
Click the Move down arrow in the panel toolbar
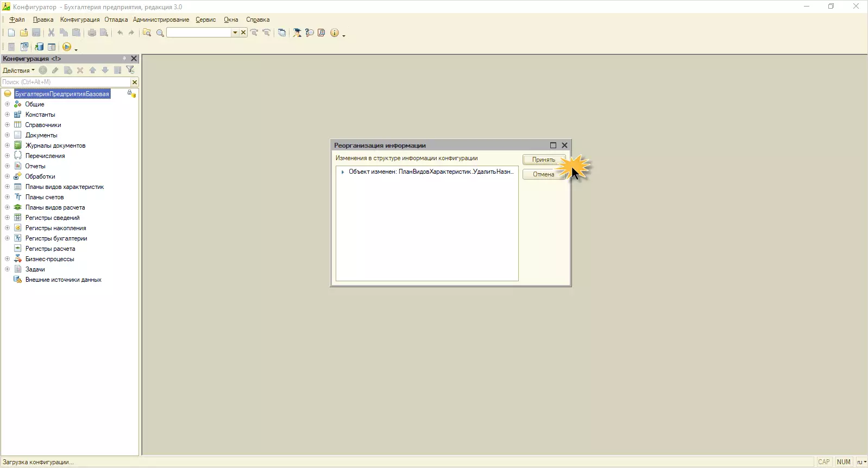(x=105, y=70)
